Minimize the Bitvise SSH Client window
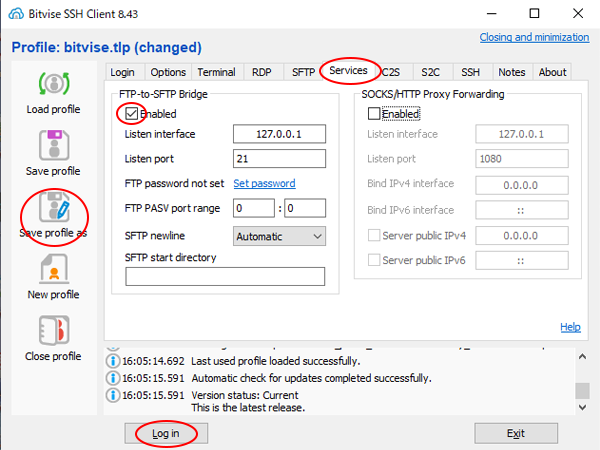The width and height of the screenshot is (600, 450). pos(491,14)
